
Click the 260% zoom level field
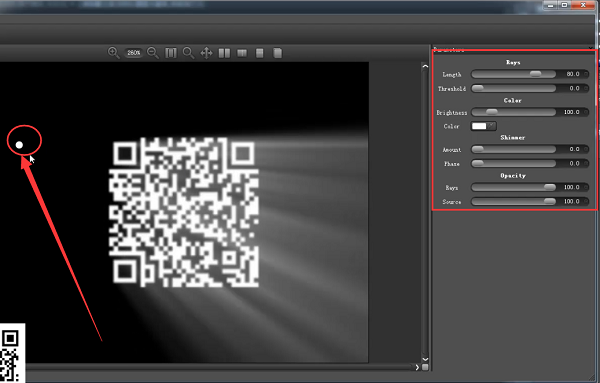pyautogui.click(x=134, y=53)
